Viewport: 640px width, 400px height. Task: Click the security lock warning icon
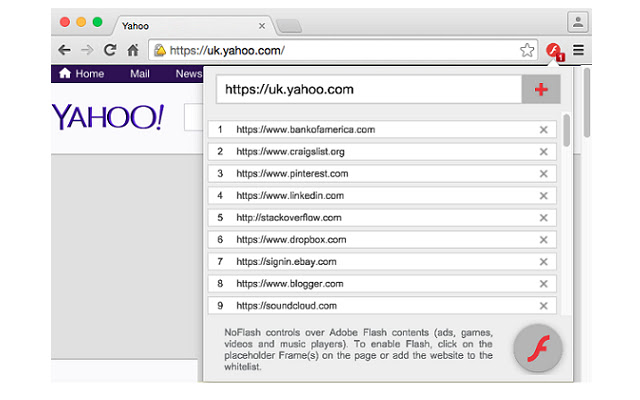coord(160,50)
